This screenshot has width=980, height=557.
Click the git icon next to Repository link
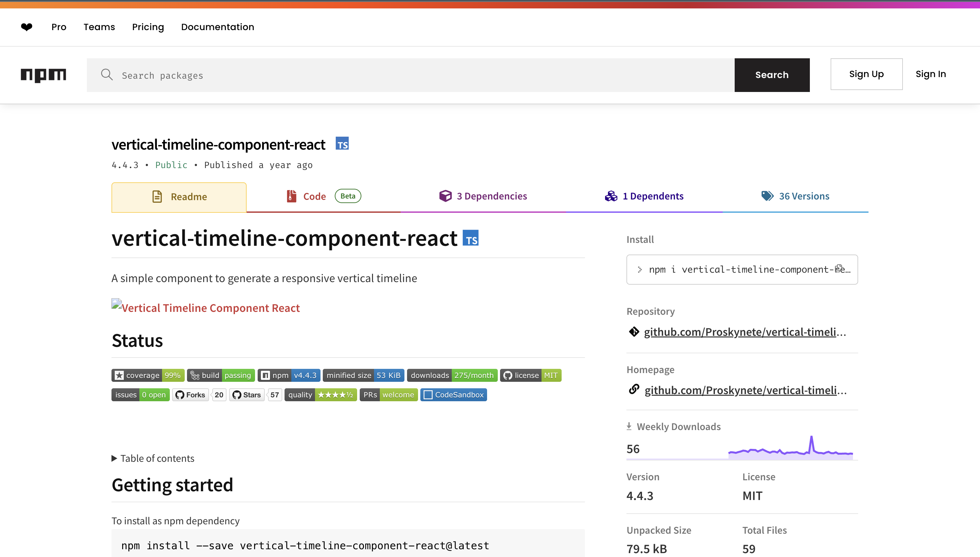coord(634,332)
